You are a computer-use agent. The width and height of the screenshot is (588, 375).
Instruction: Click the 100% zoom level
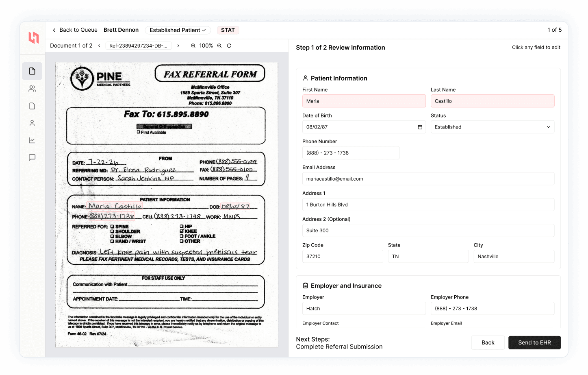click(x=206, y=46)
